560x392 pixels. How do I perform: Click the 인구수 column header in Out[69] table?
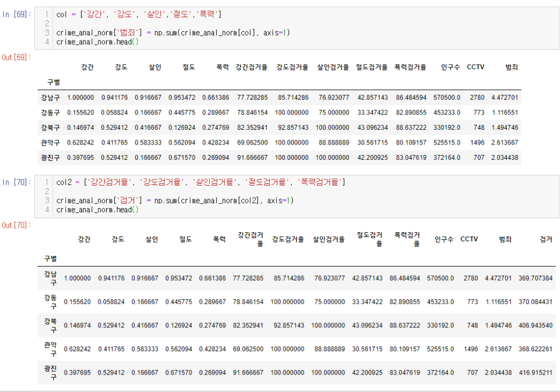click(x=450, y=67)
